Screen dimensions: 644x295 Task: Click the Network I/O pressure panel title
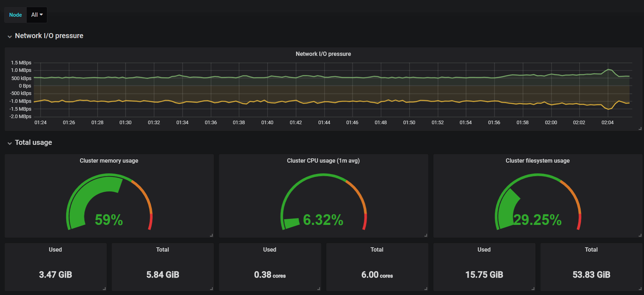(323, 54)
